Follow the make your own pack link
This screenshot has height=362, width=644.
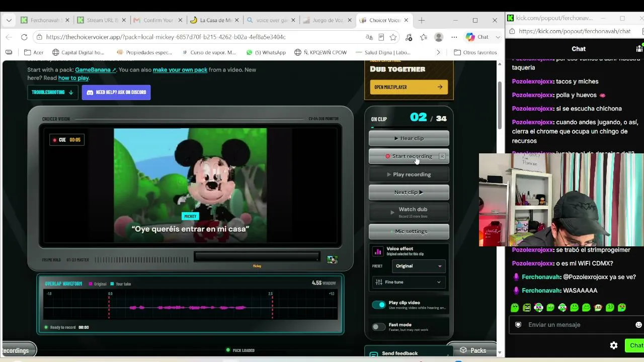coord(180,70)
